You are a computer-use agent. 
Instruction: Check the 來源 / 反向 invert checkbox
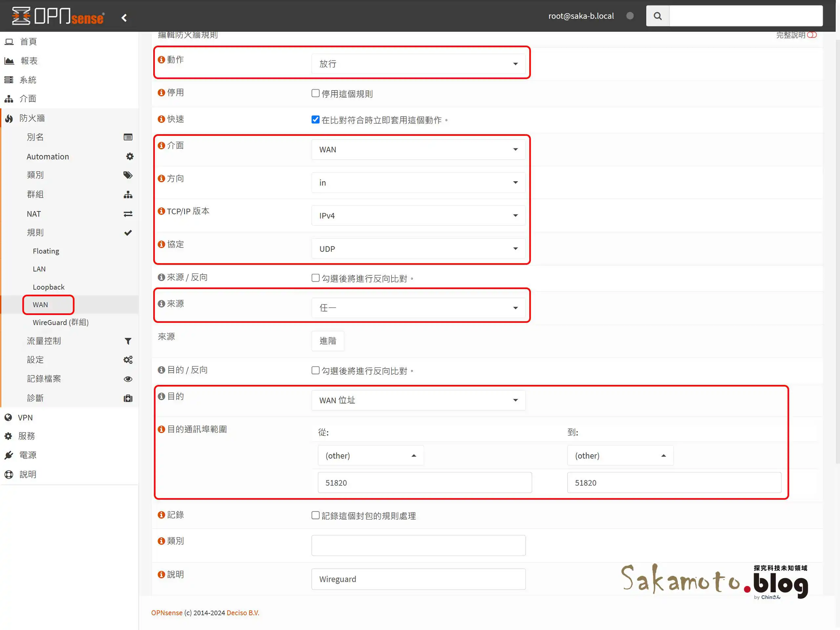pos(315,278)
